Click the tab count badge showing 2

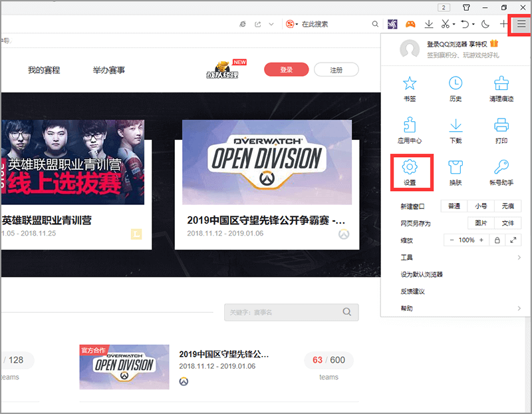(444, 7)
